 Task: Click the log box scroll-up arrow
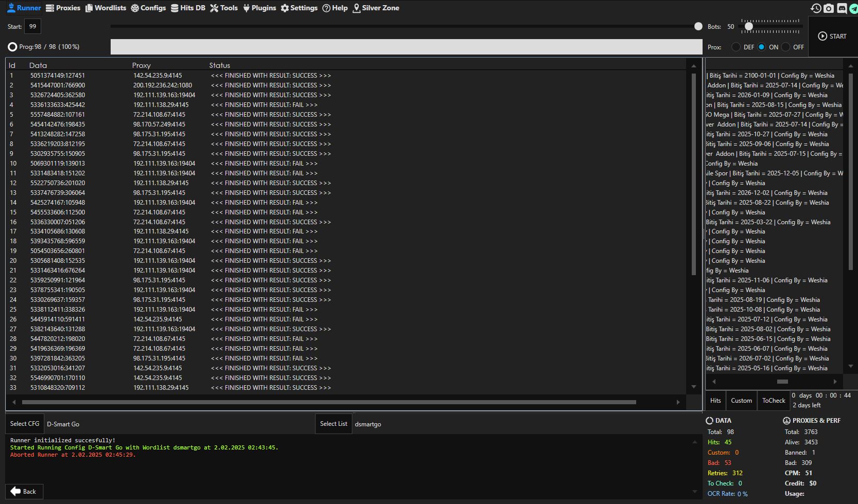pos(695,442)
